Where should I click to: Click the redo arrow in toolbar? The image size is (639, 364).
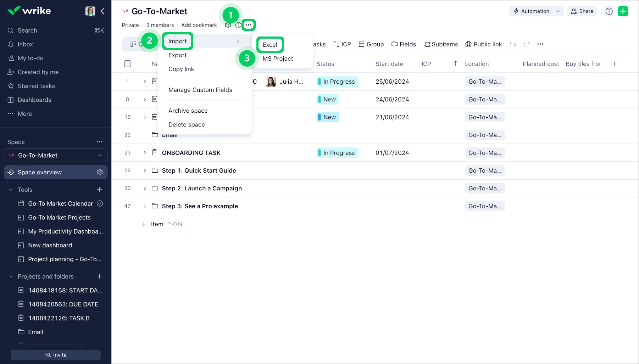[x=527, y=44]
